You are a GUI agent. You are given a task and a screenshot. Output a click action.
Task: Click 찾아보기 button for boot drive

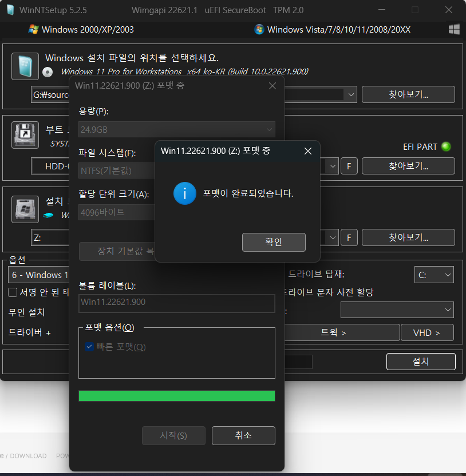408,166
